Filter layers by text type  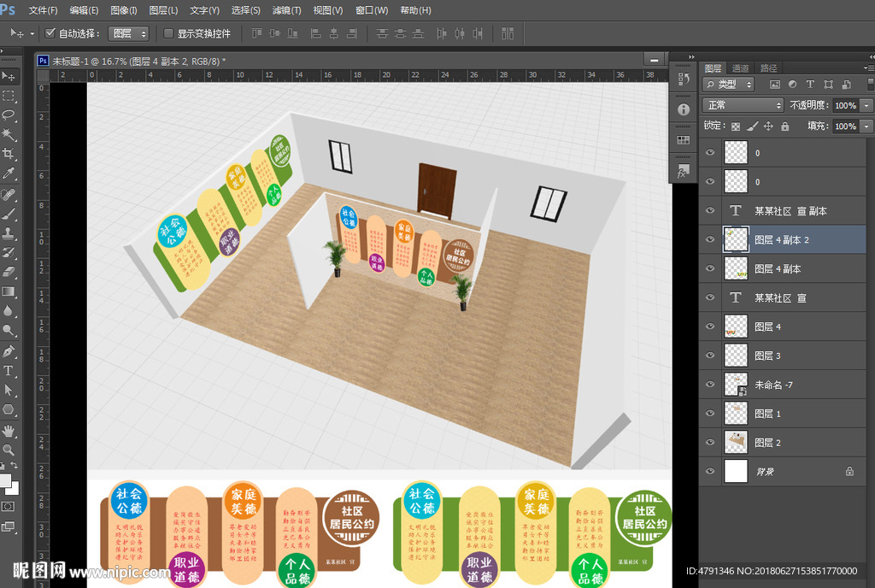point(810,85)
